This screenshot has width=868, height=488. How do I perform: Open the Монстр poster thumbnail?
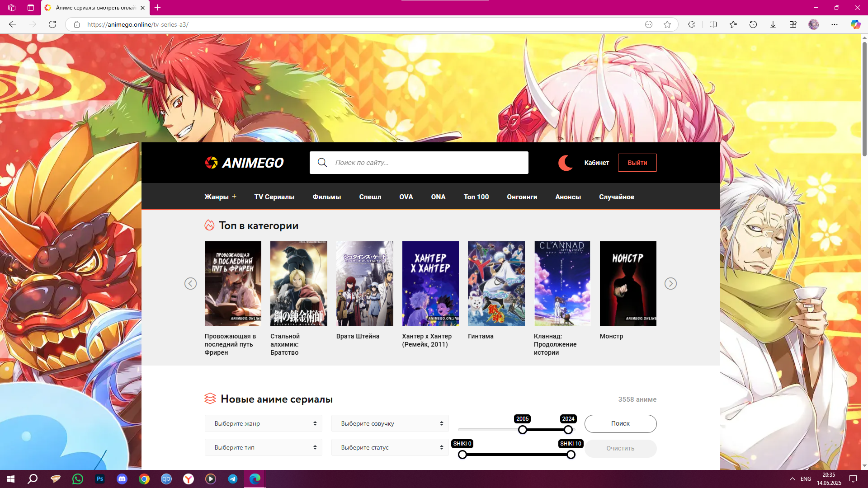click(628, 284)
